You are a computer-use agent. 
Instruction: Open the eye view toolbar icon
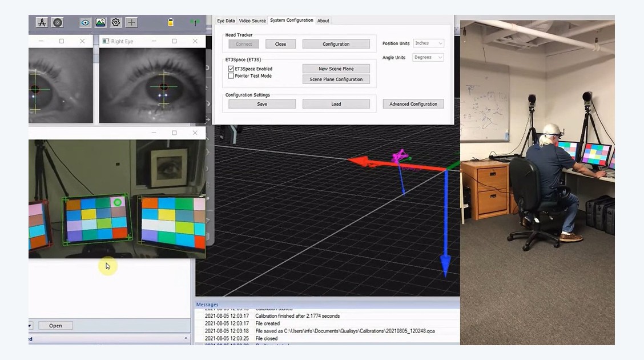pos(85,22)
